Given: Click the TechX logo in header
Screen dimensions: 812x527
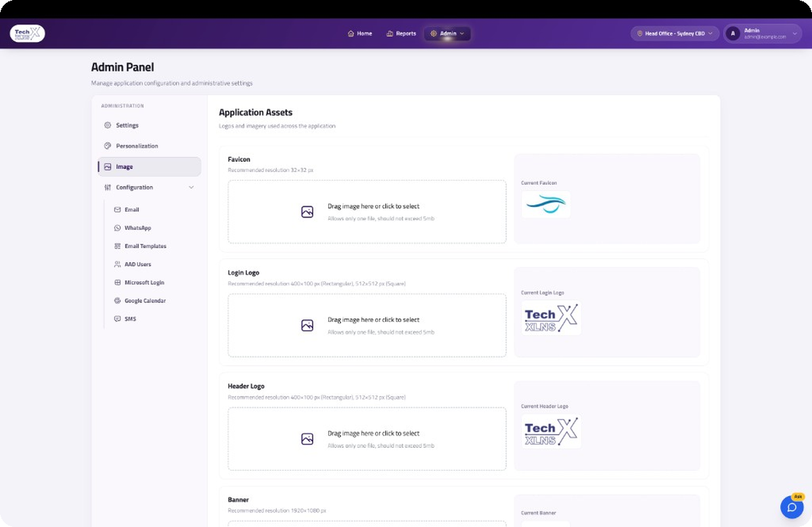Looking at the screenshot, I should tap(28, 33).
